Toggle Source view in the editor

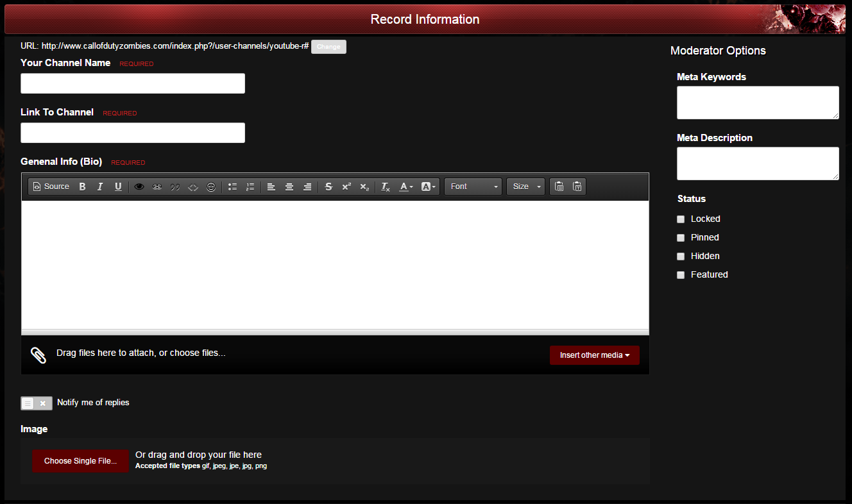pyautogui.click(x=51, y=187)
